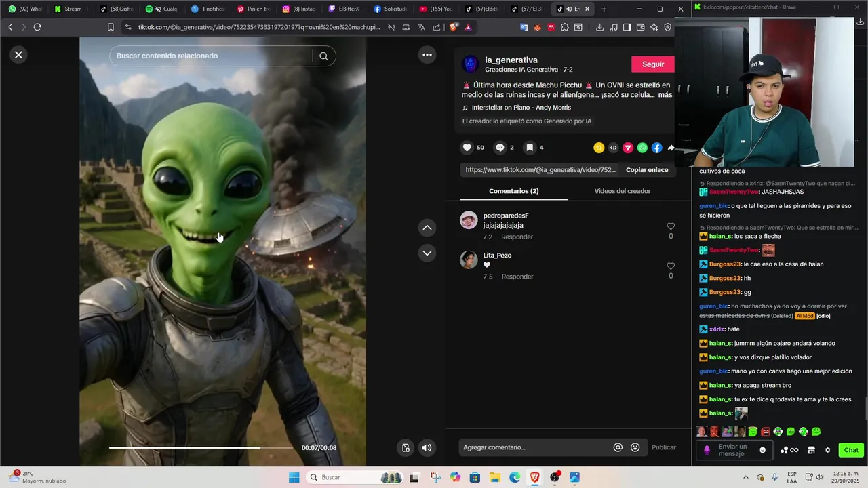Click the search magnifier in related content bar
This screenshot has width=868, height=488.
[323, 56]
